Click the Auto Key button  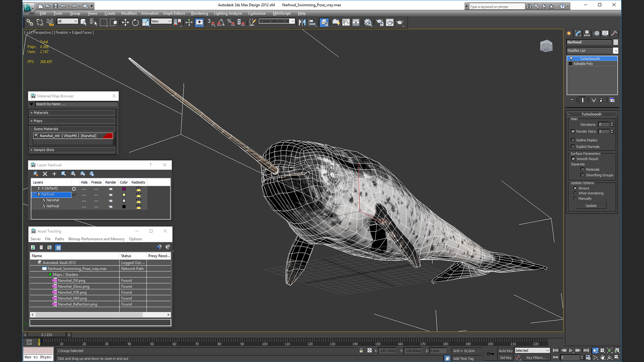505,351
